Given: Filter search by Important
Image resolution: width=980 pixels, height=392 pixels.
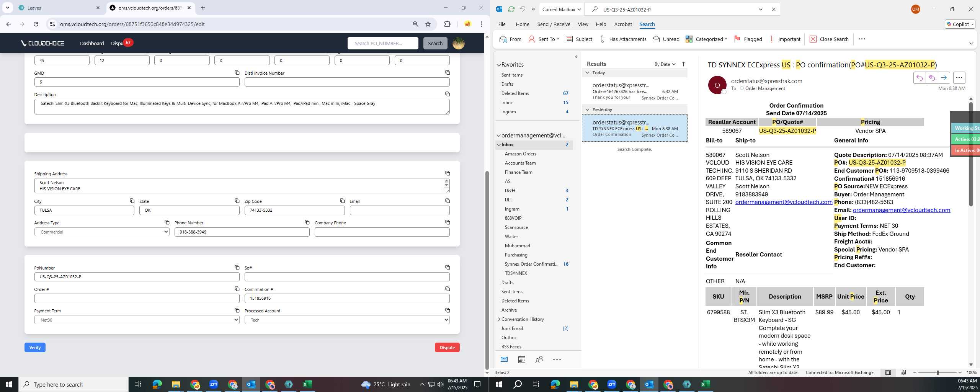Looking at the screenshot, I should click(x=785, y=39).
